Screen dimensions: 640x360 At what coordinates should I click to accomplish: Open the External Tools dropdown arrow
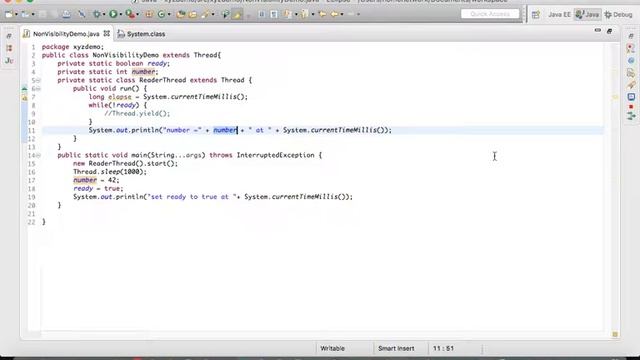(x=138, y=14)
